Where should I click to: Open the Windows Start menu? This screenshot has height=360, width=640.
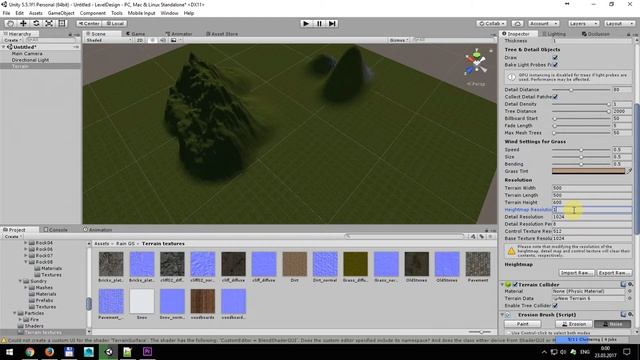(x=9, y=351)
